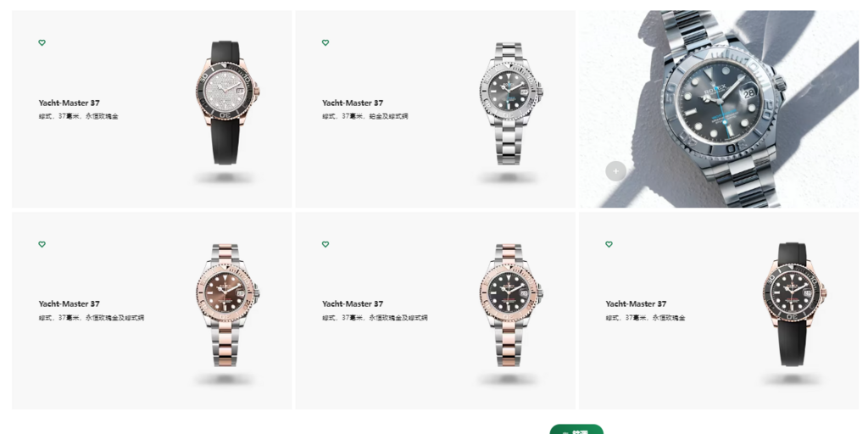Screen dimensions: 868x434
Task: Open the bottom-left Yacht-Master 37 title
Action: (70, 304)
